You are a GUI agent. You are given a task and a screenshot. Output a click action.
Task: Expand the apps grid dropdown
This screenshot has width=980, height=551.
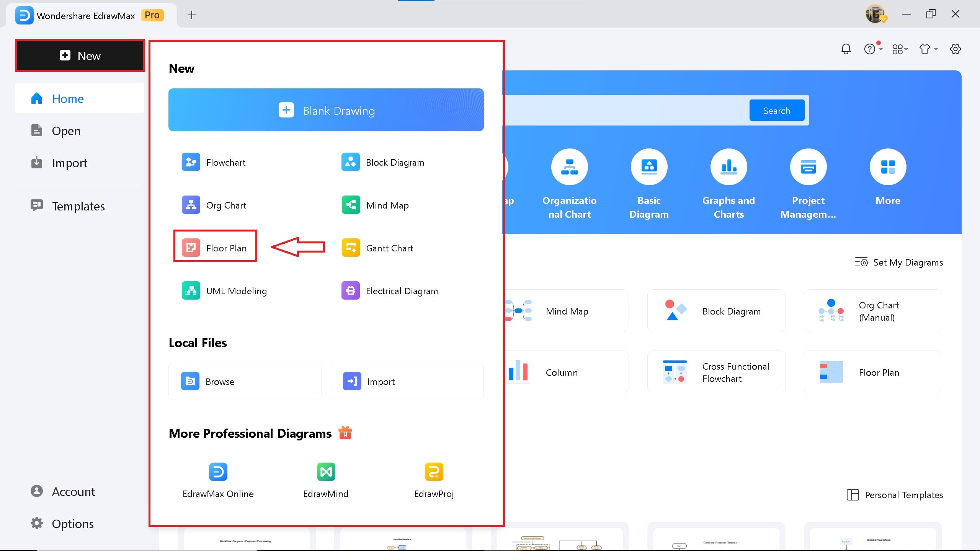(x=900, y=49)
